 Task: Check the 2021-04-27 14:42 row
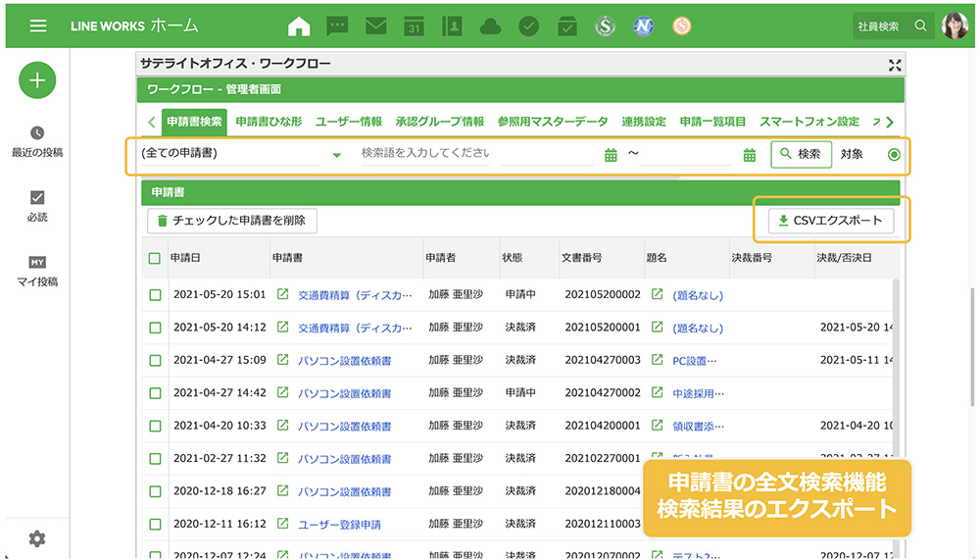pos(155,393)
